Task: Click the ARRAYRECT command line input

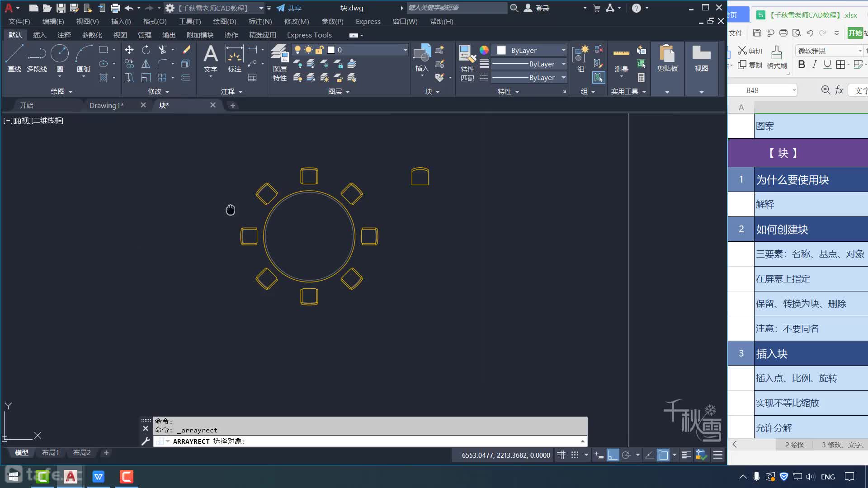Action: (x=371, y=441)
